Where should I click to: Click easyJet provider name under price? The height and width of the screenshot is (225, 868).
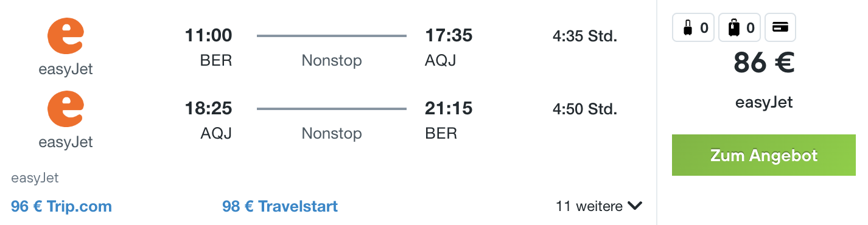[764, 102]
